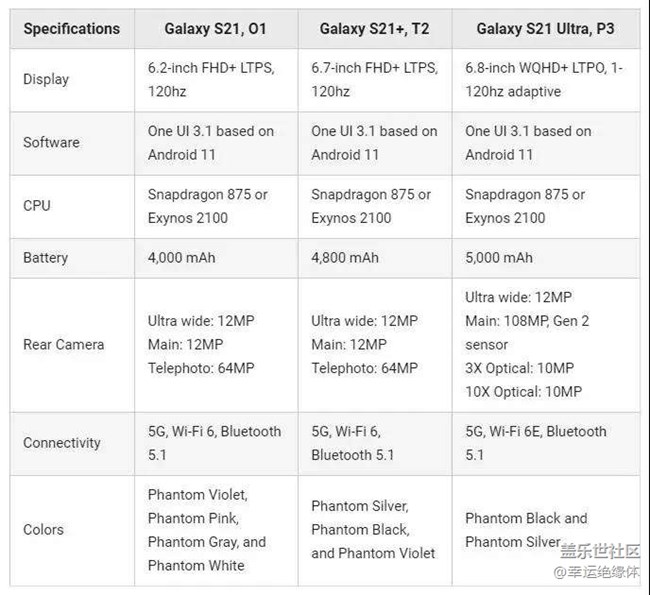The height and width of the screenshot is (595, 650).
Task: Click the Galaxy S21, O1 column header
Action: coord(215,29)
